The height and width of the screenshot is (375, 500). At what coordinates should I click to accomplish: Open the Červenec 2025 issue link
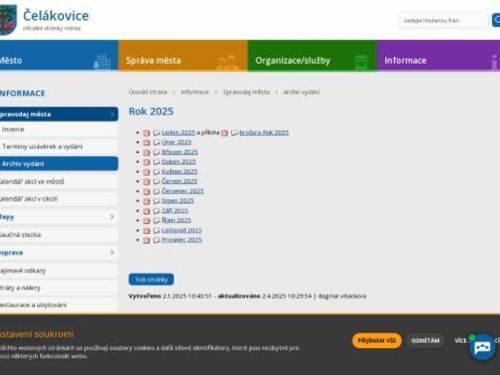point(183,191)
